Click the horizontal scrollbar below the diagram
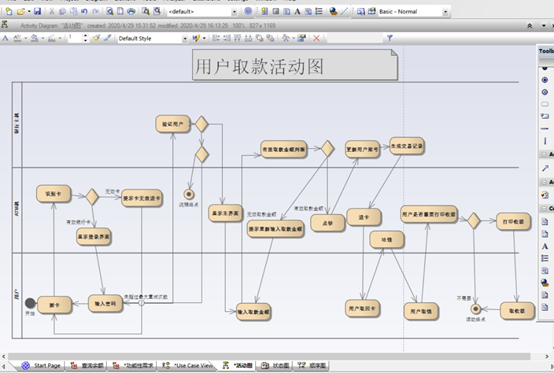The height and width of the screenshot is (373, 554). pyautogui.click(x=269, y=356)
